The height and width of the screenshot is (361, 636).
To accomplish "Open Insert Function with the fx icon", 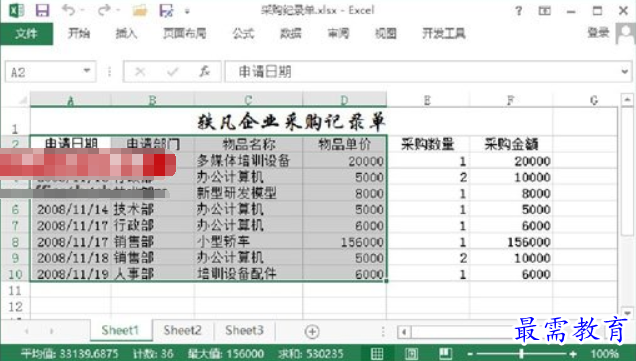I will pos(204,72).
